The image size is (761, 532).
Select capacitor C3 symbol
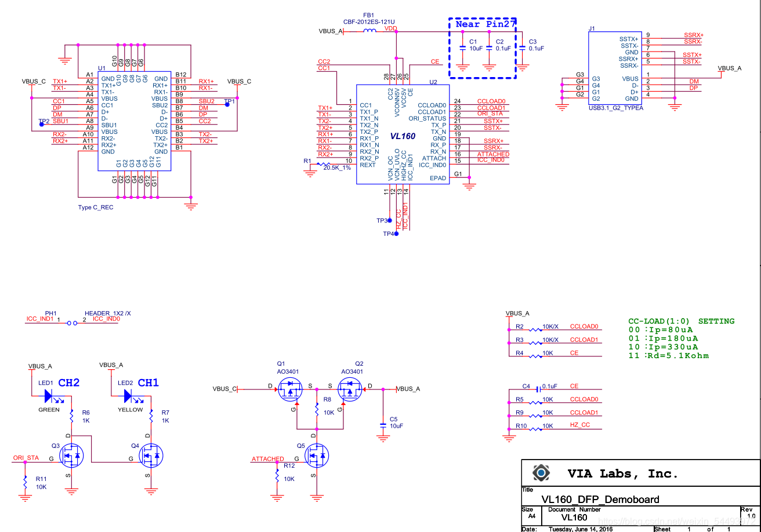point(523,48)
